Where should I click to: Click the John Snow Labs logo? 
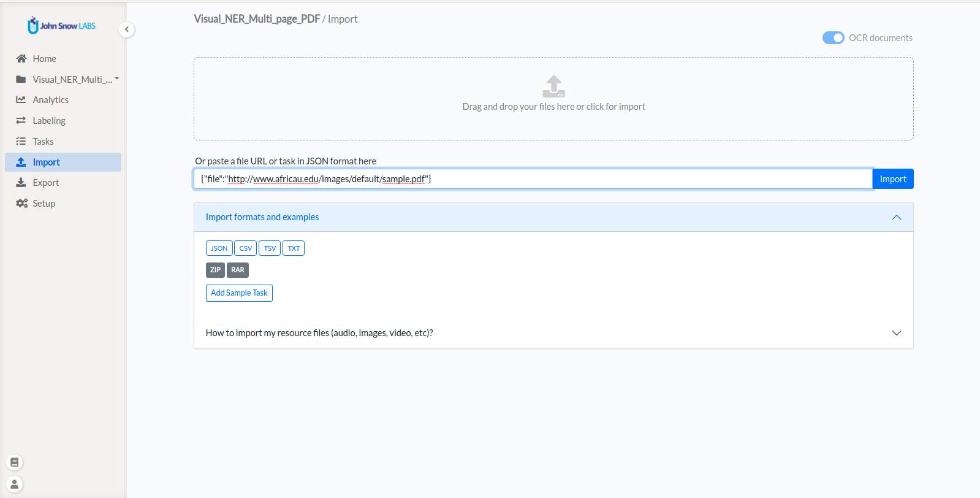[x=61, y=25]
